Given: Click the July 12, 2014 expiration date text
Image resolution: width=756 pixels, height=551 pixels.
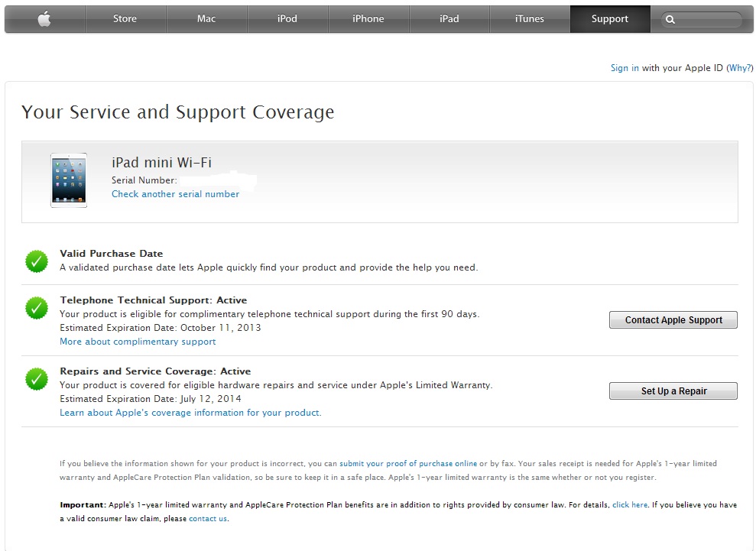Looking at the screenshot, I should (211, 399).
